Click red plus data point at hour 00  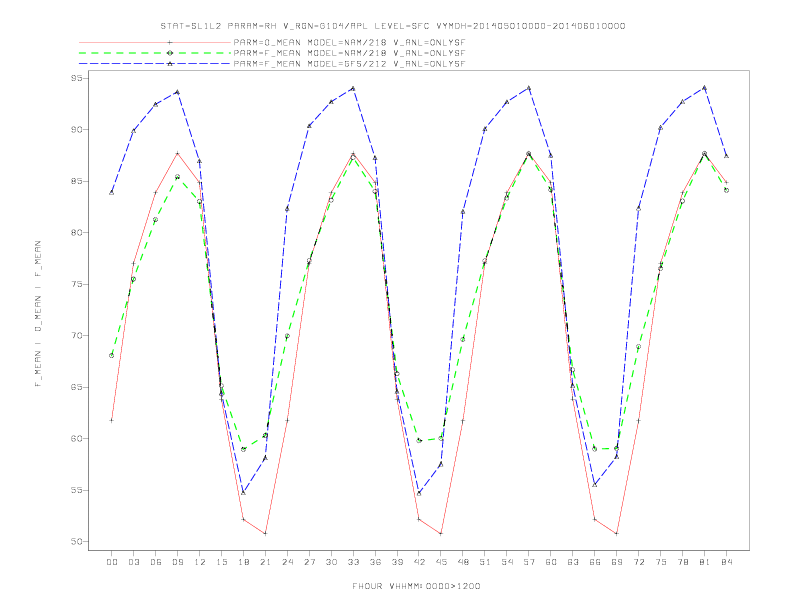coord(112,420)
